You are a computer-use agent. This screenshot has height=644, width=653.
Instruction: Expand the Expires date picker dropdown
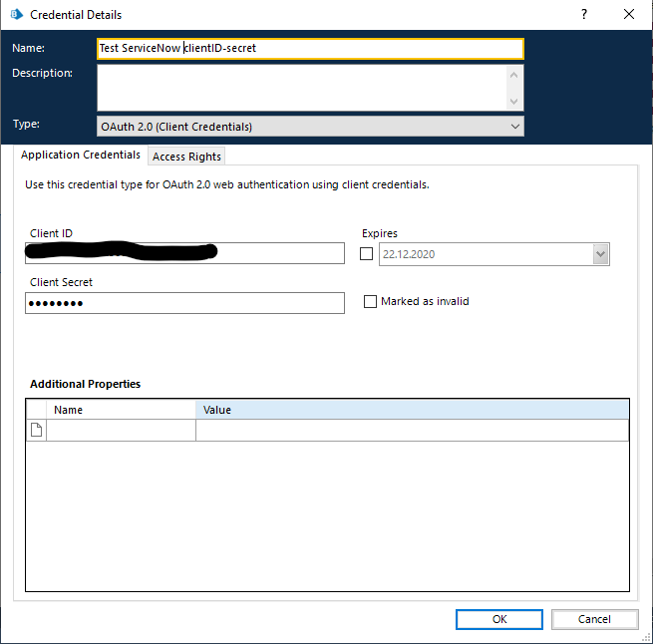point(600,254)
